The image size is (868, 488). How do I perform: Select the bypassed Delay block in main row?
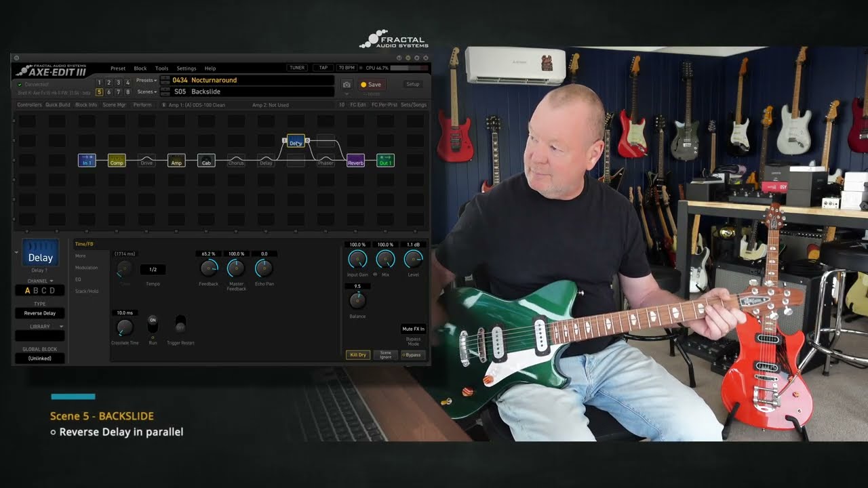tap(266, 161)
